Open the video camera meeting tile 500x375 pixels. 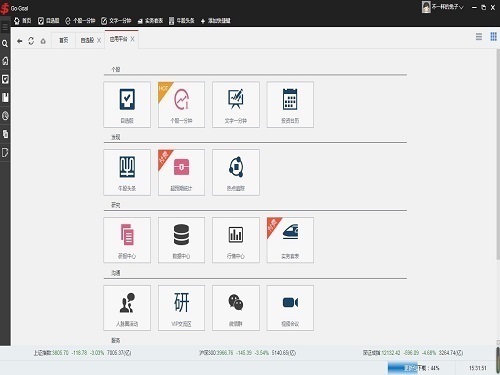pyautogui.click(x=290, y=308)
